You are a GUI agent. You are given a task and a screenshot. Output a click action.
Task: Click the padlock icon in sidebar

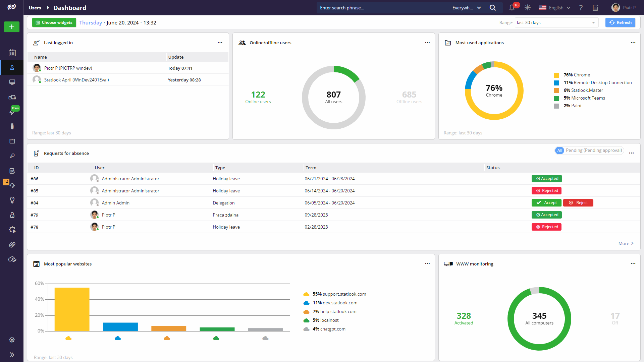[12, 215]
